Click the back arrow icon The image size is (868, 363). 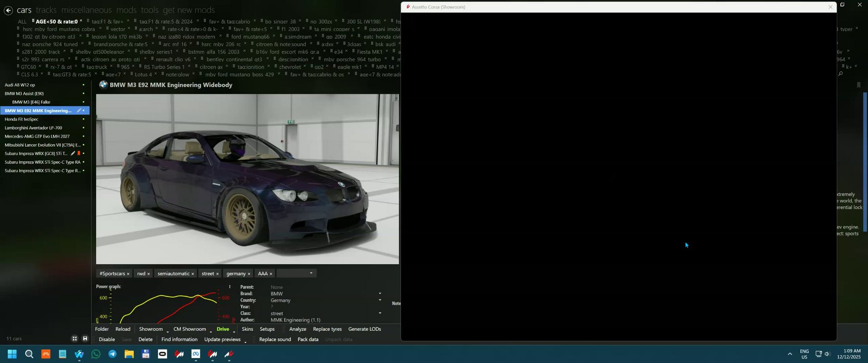coord(8,10)
